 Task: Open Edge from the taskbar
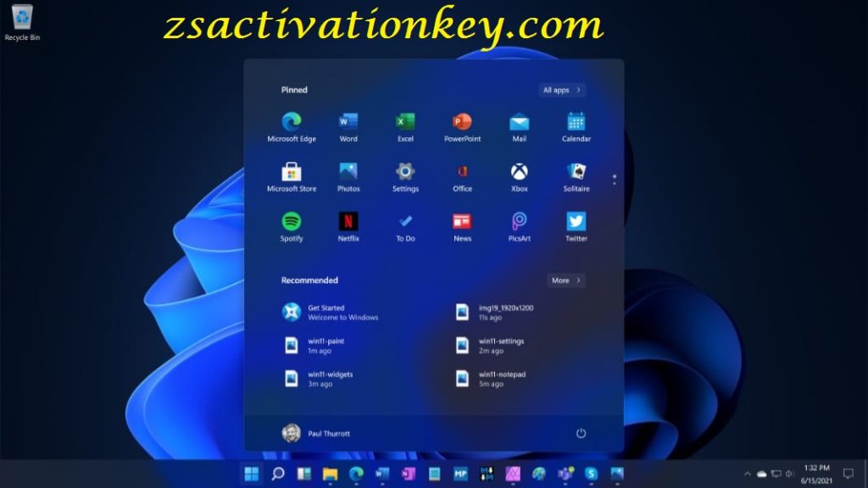click(x=357, y=474)
